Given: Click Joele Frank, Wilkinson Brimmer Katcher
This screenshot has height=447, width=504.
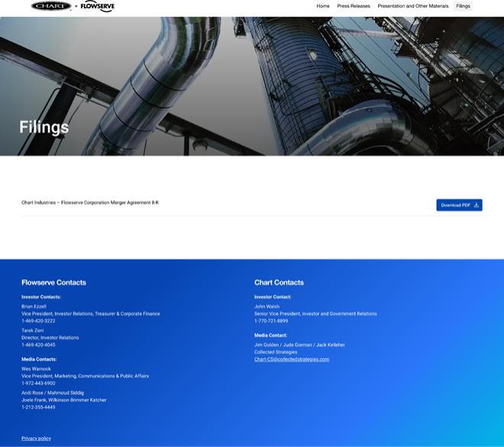Looking at the screenshot, I should (x=64, y=400).
